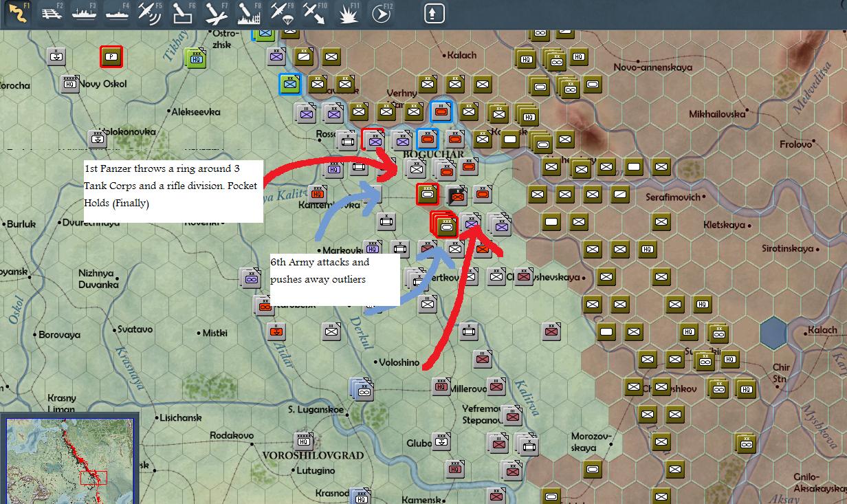Click the VOROSHILOVGRAD city label
This screenshot has width=847, height=504.
(313, 456)
